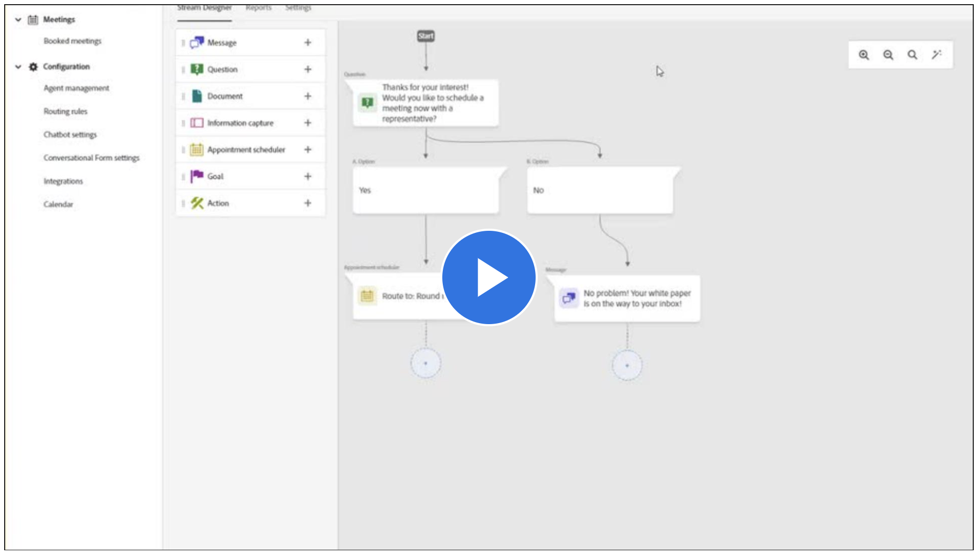Open Routing rules page
The width and height of the screenshot is (980, 557).
tap(66, 111)
